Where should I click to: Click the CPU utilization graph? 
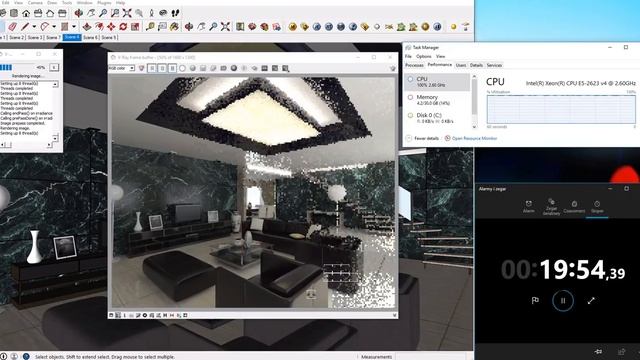pyautogui.click(x=561, y=109)
